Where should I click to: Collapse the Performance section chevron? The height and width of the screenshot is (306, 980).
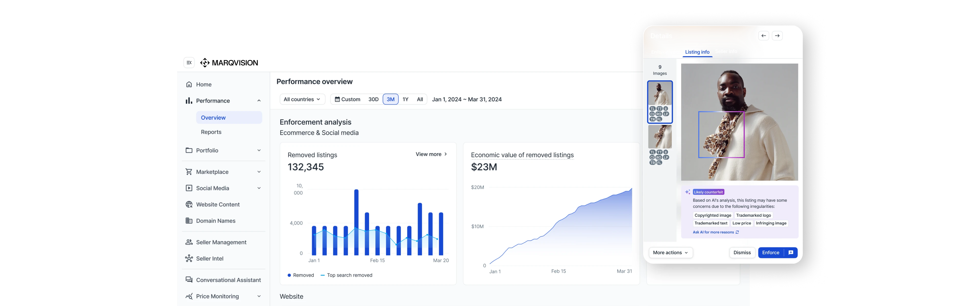259,100
